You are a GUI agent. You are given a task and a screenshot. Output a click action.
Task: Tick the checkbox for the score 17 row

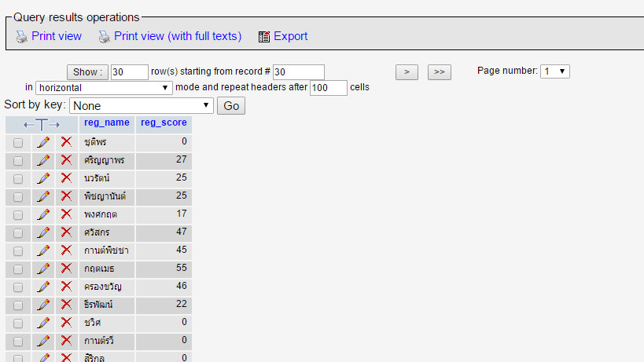click(x=18, y=215)
